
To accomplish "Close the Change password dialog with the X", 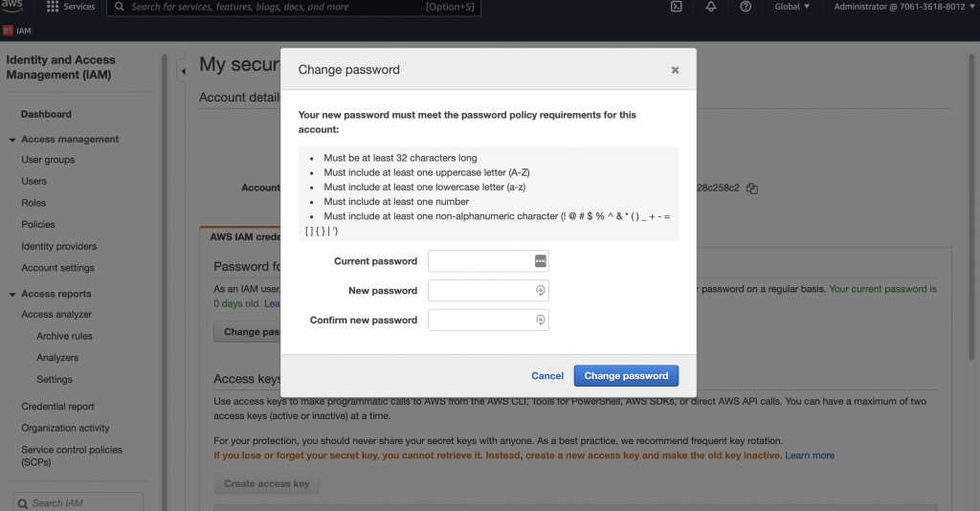I will (x=675, y=70).
